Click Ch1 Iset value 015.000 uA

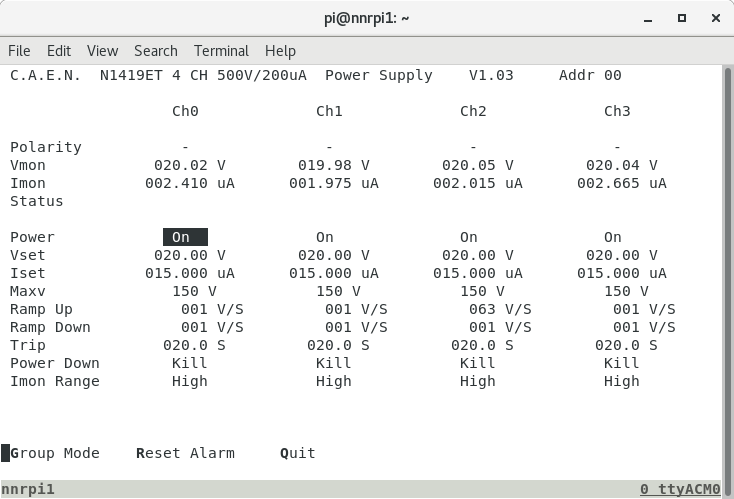point(334,273)
